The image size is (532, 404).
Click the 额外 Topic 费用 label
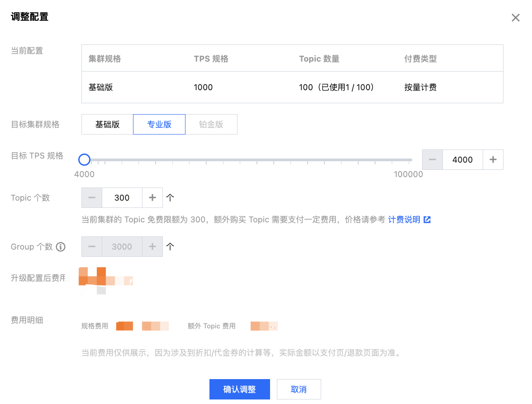click(211, 326)
